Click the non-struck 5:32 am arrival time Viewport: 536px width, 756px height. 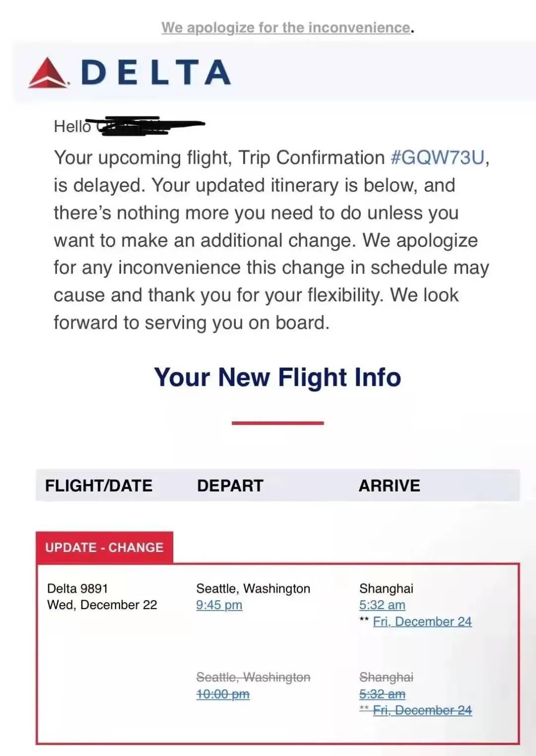(x=382, y=605)
